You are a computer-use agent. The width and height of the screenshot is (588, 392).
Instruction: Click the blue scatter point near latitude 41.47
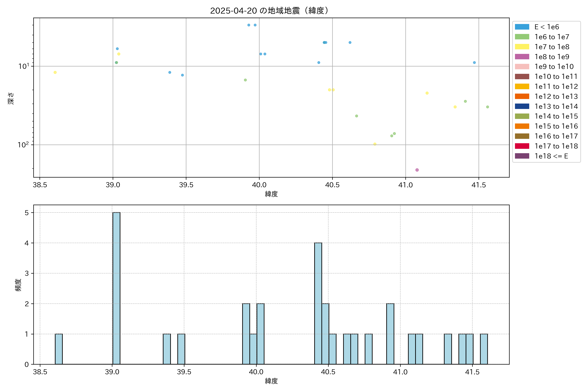474,63
